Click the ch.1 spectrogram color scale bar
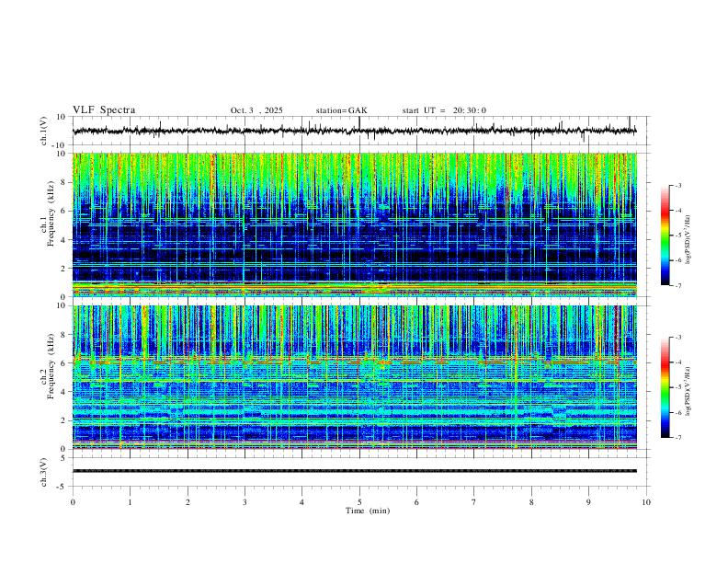 click(665, 236)
